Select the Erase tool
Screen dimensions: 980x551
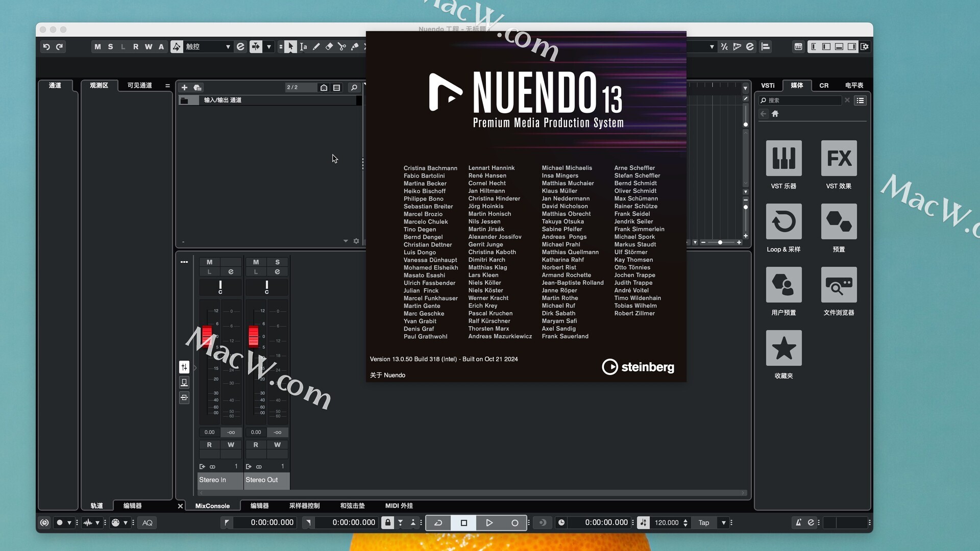pyautogui.click(x=329, y=46)
